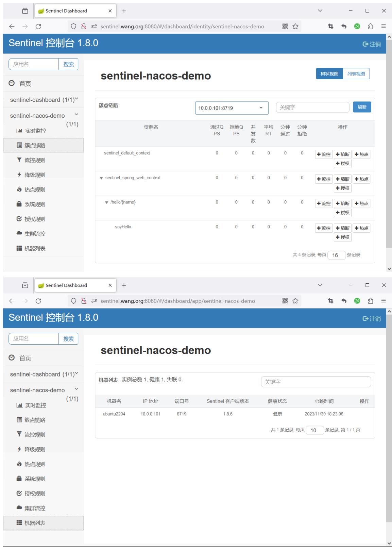Focus 关键字 field in 簇点链路 panel
This screenshot has width=392, height=548.
tap(312, 107)
